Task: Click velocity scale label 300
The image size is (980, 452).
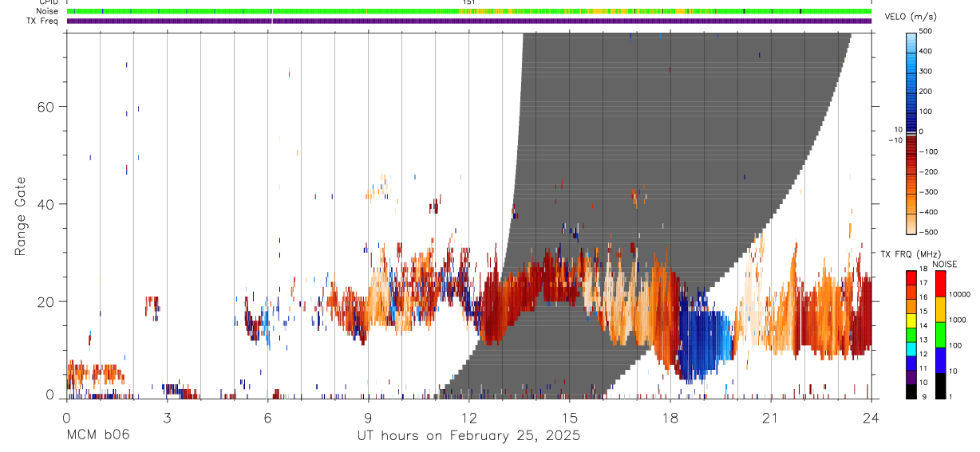Action: point(926,71)
